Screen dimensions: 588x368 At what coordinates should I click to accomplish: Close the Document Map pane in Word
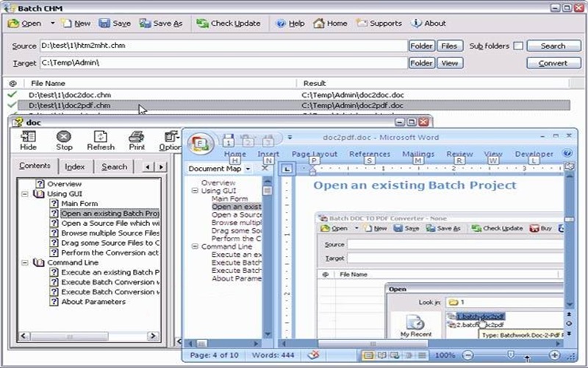point(265,169)
